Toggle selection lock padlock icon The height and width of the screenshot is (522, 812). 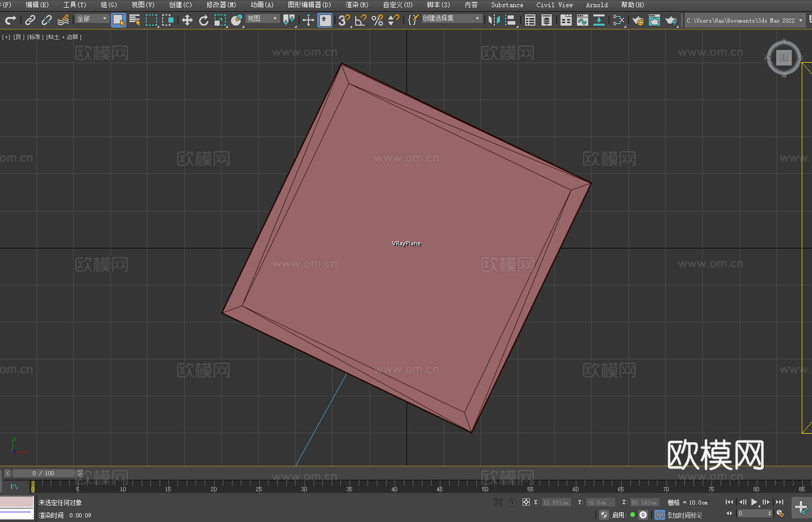512,502
